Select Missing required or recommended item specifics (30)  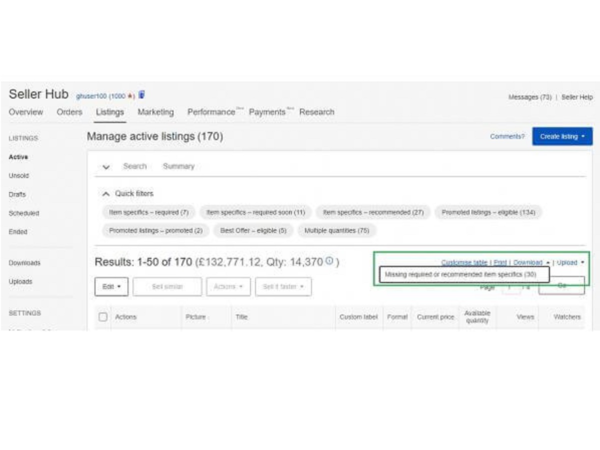464,275
